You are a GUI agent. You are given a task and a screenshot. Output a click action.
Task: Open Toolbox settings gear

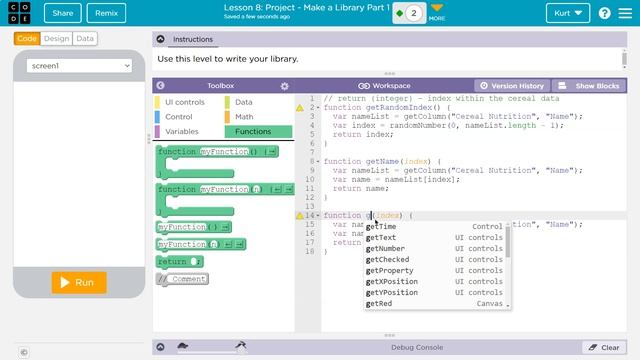tap(284, 86)
